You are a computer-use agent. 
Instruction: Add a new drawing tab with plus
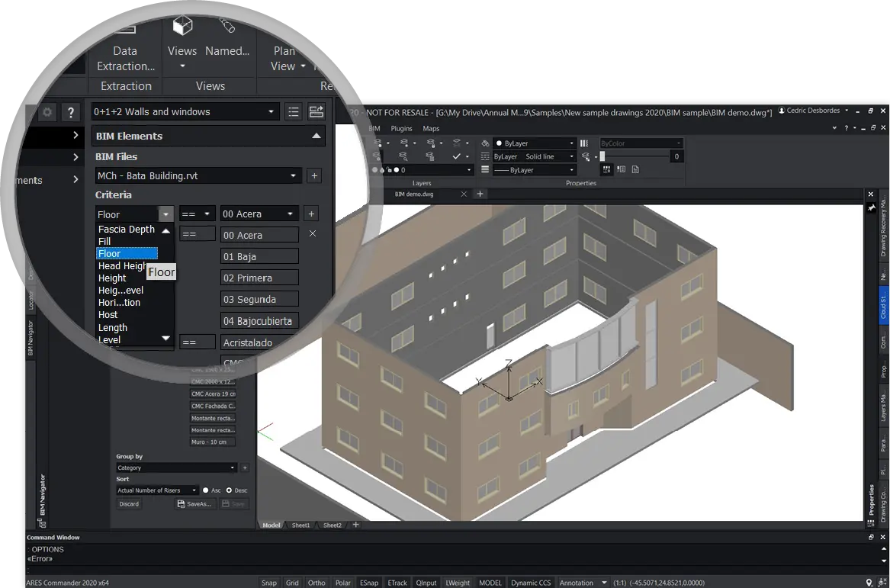click(480, 194)
